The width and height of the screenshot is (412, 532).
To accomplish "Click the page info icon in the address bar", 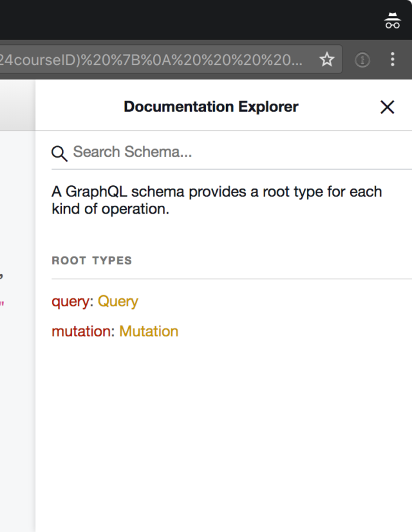I will (x=362, y=59).
